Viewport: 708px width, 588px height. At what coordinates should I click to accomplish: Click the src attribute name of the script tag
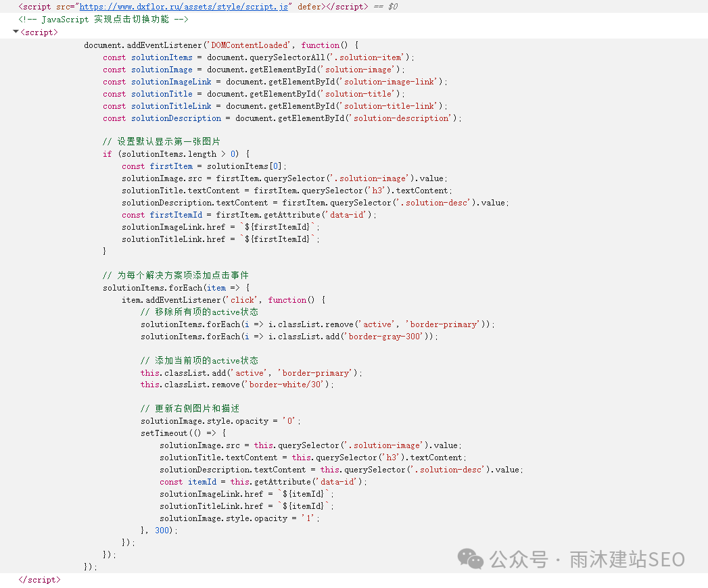click(x=65, y=6)
